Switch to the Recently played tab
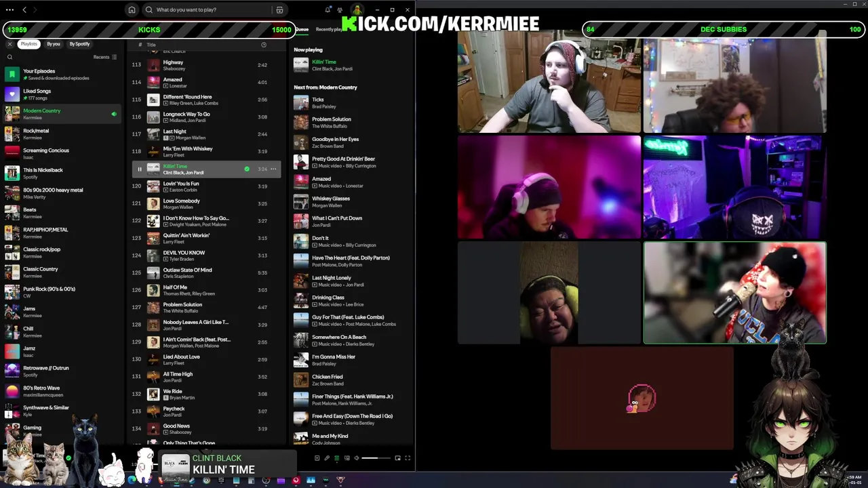The image size is (868, 488). click(330, 29)
